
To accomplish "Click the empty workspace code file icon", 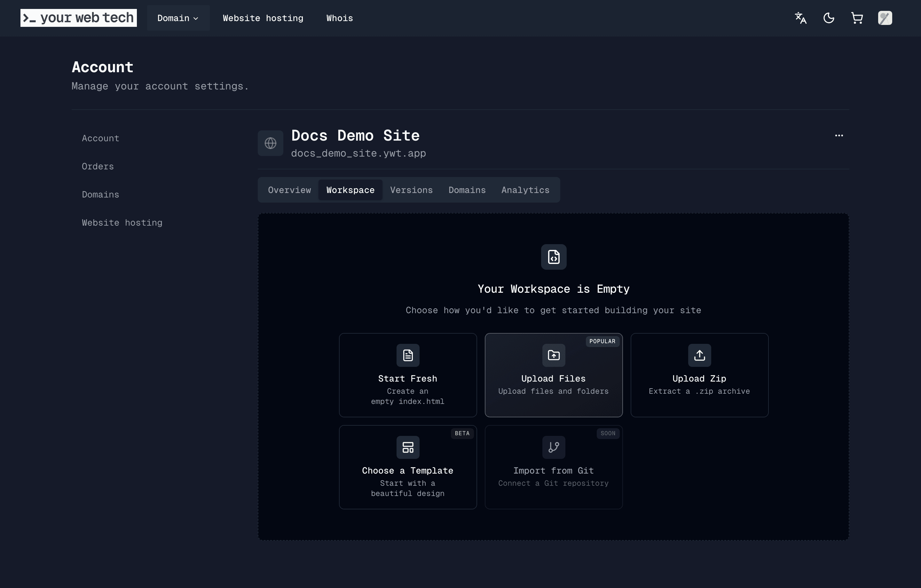I will tap(554, 257).
